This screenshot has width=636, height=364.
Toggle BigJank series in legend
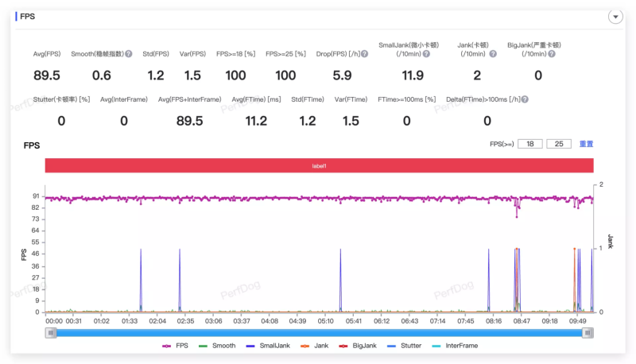pyautogui.click(x=359, y=346)
